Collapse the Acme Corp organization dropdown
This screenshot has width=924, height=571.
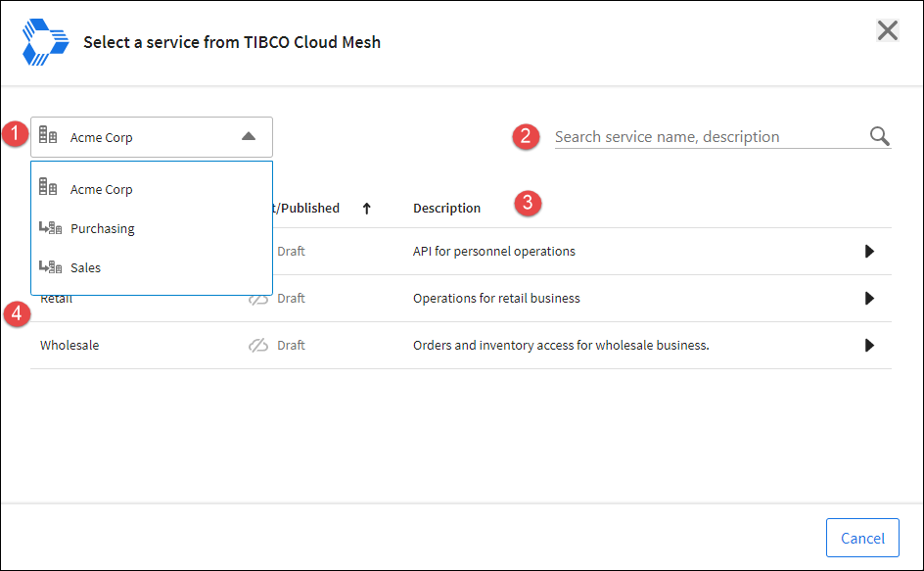point(249,137)
